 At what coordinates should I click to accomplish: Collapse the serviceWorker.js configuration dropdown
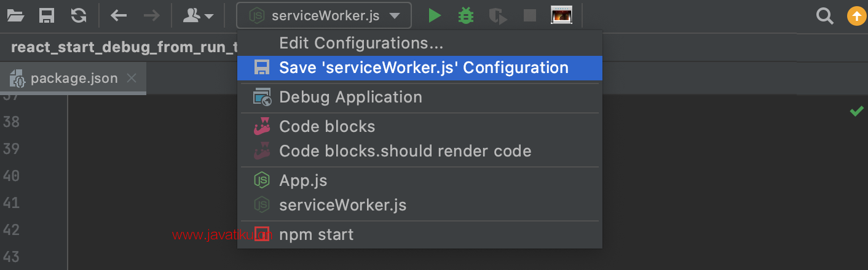[x=324, y=15]
